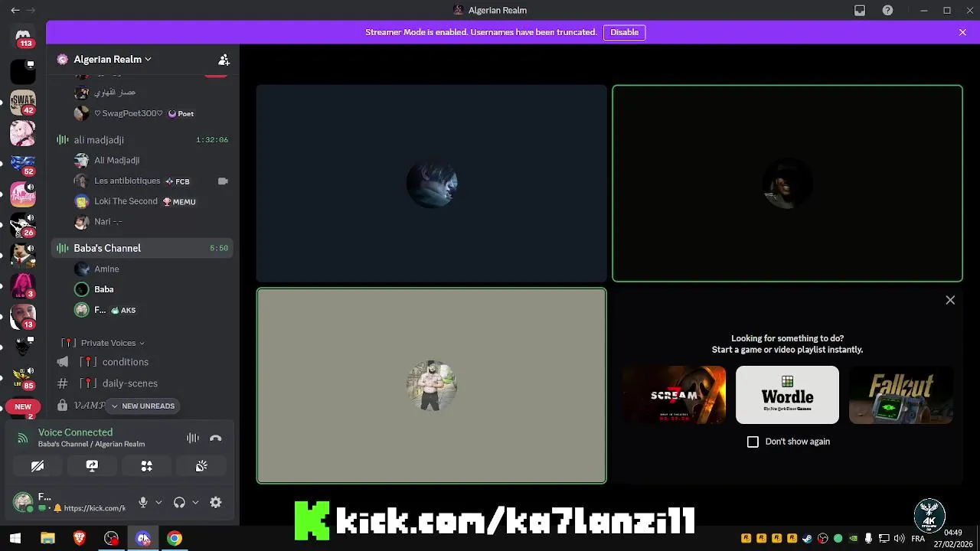Open Google Chrome from taskbar
Viewport: 980px width, 551px height.
click(x=175, y=538)
